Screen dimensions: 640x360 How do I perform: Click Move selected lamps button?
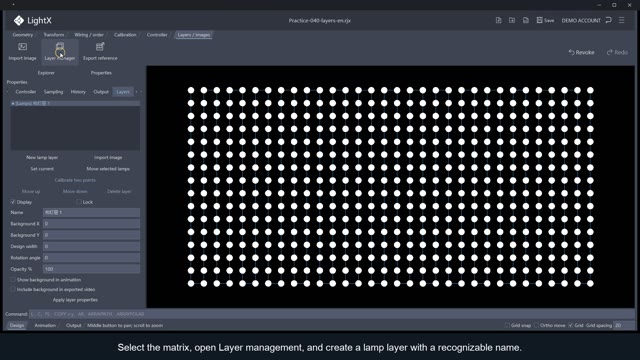pos(108,169)
